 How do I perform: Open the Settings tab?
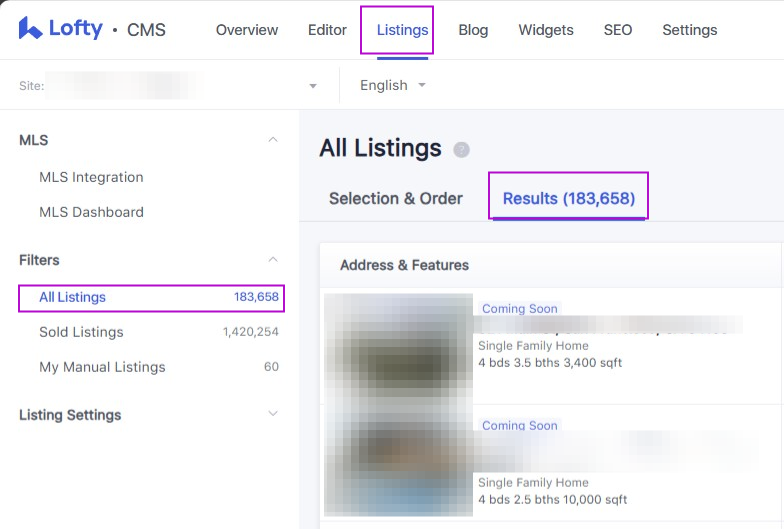[x=690, y=30]
